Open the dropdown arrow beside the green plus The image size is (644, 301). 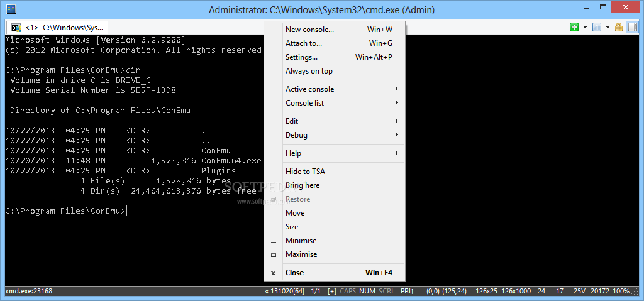[x=585, y=28]
